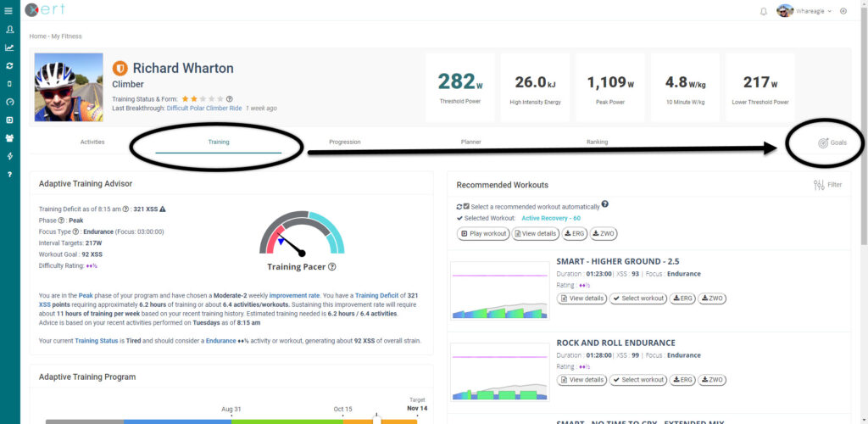Click the orange badge beside Richard Wharton

click(x=120, y=69)
